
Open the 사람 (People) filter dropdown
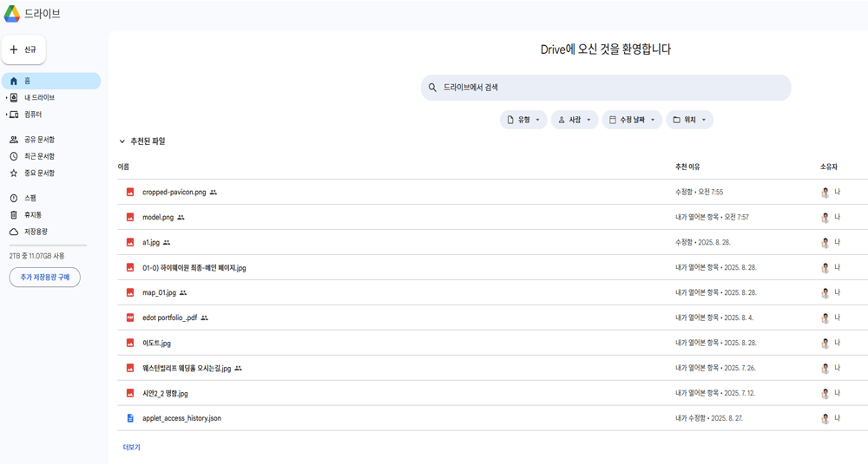(575, 120)
